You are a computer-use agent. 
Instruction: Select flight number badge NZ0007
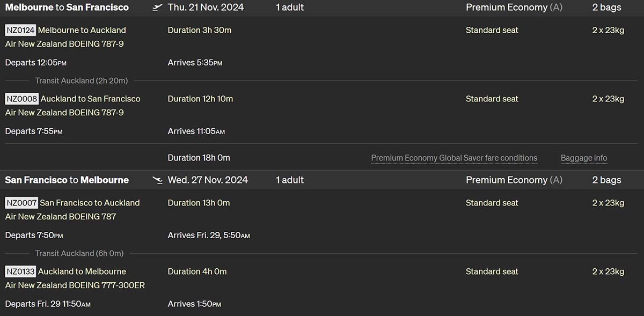(21, 203)
